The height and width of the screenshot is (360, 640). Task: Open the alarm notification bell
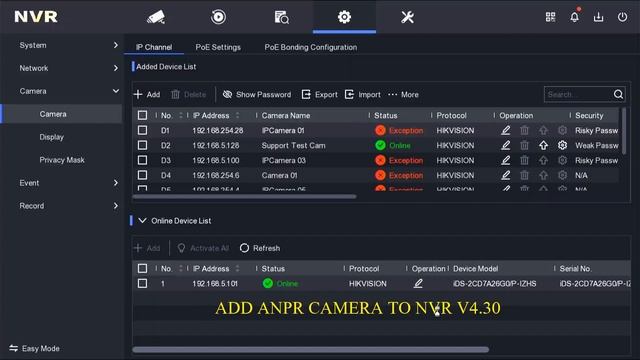(574, 17)
